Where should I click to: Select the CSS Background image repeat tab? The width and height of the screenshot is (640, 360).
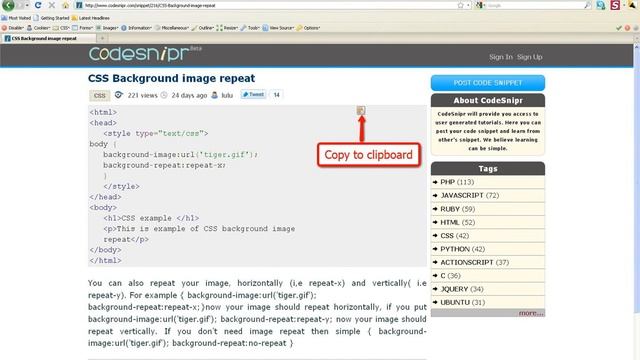click(x=48, y=38)
